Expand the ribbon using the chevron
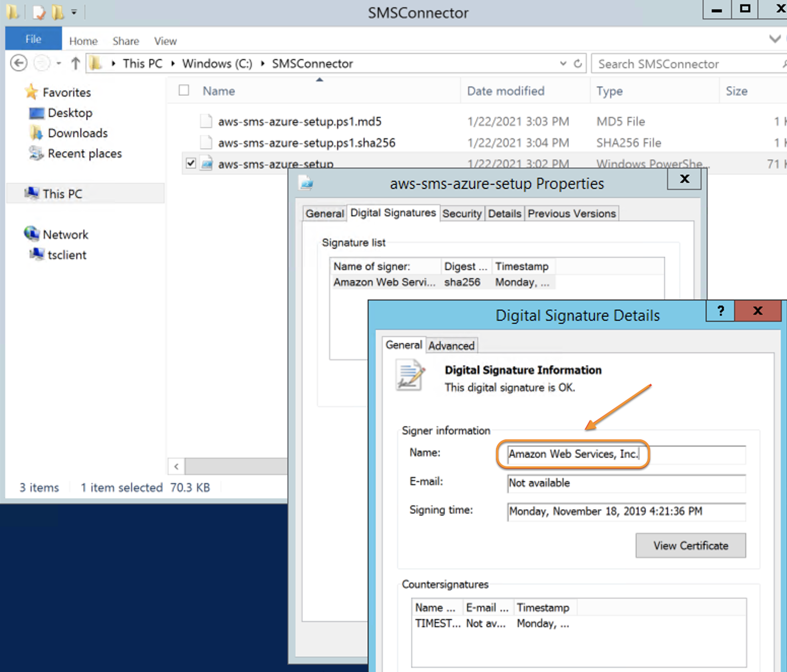This screenshot has width=787, height=672. coord(775,39)
